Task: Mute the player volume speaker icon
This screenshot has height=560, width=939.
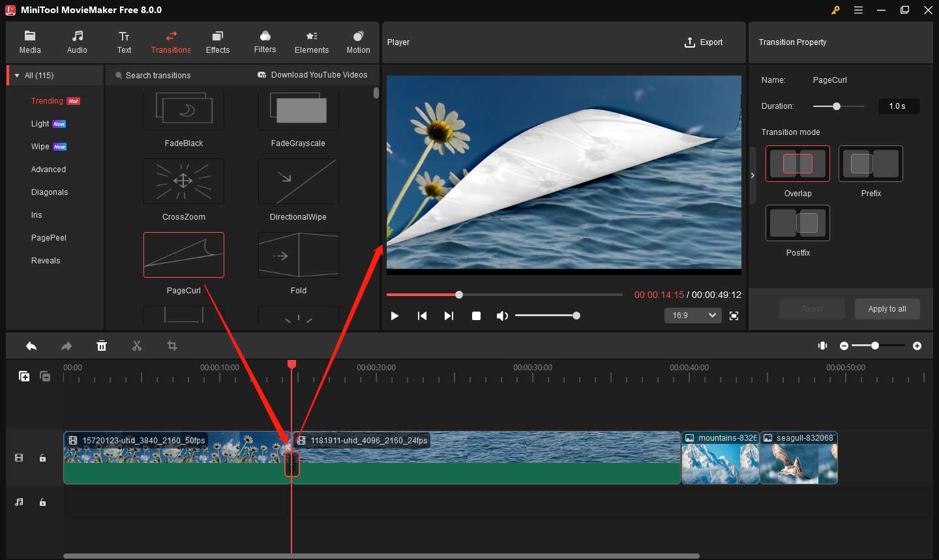Action: pos(502,316)
